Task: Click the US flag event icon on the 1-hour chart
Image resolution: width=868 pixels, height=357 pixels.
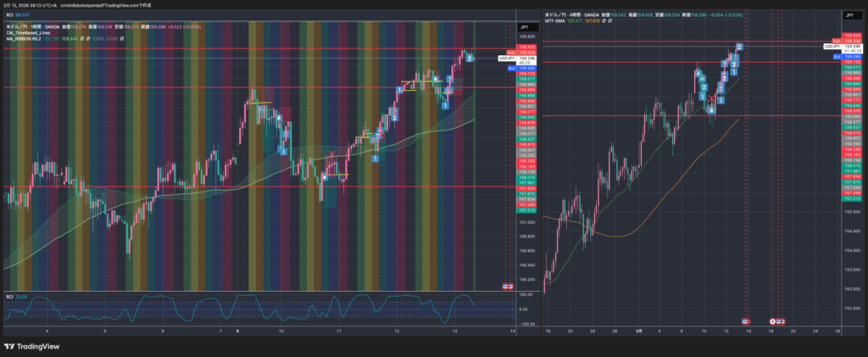Action: [507, 287]
